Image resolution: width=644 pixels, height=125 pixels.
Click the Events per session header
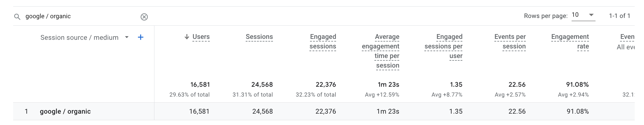[510, 41]
